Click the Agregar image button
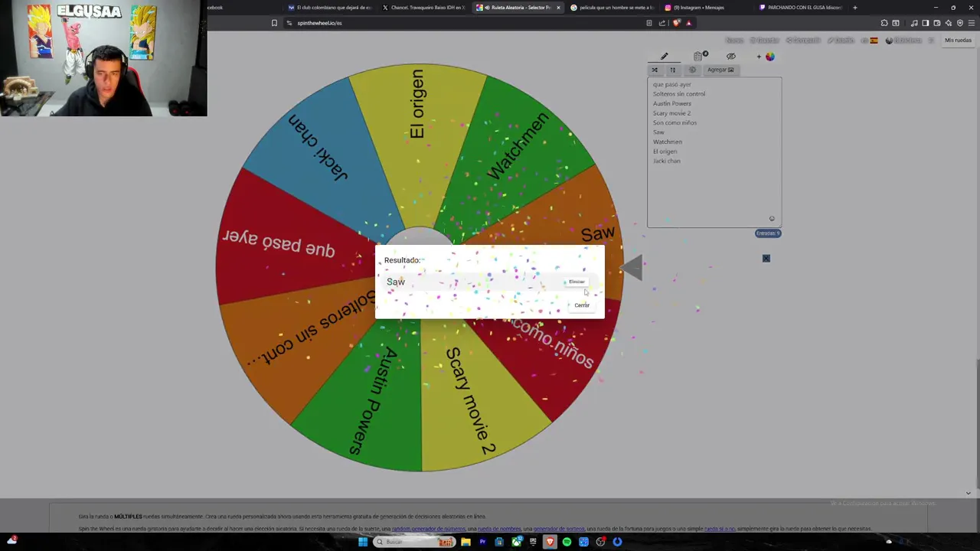The height and width of the screenshot is (551, 980). [720, 70]
